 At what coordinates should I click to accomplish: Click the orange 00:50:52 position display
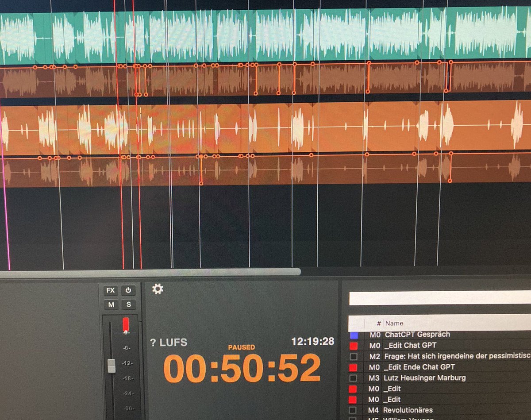242,368
